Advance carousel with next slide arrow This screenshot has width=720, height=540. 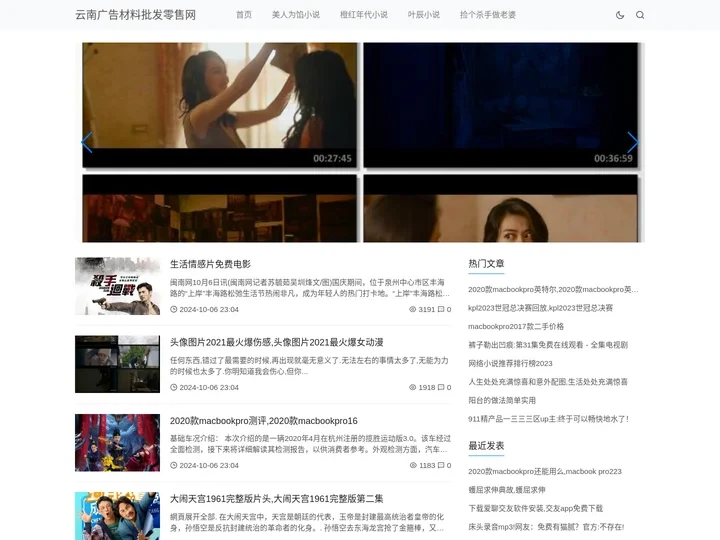click(632, 142)
